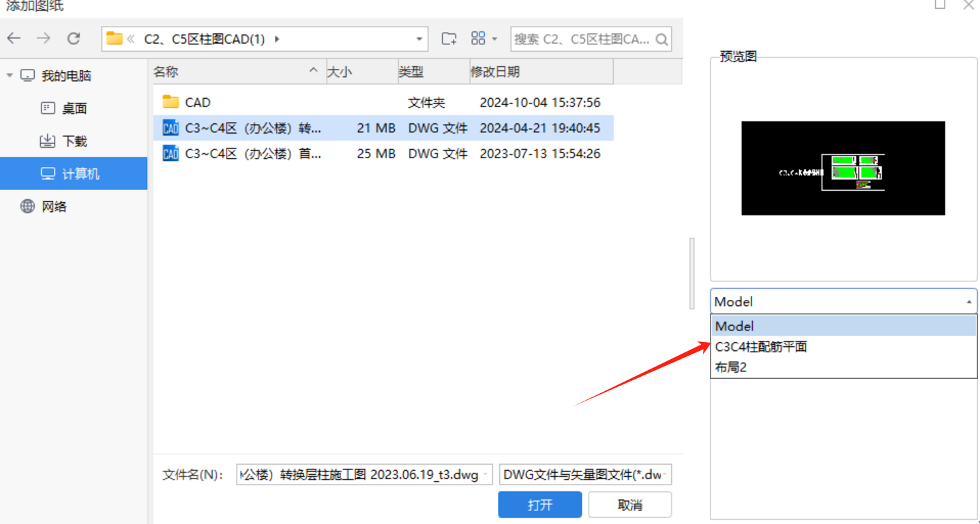The width and height of the screenshot is (980, 524).
Task: Click the breadcrumb C2、C5区柱图CAD(1)
Action: pyautogui.click(x=204, y=40)
